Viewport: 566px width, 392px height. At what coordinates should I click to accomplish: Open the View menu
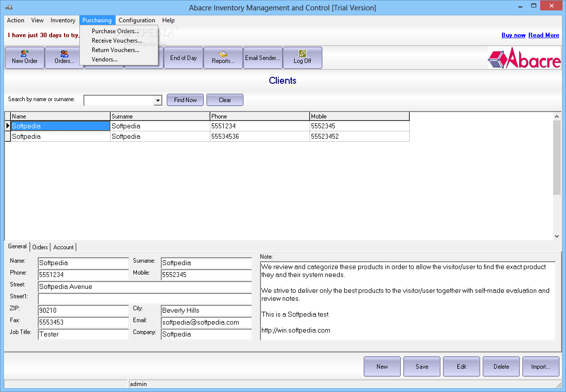(x=37, y=20)
